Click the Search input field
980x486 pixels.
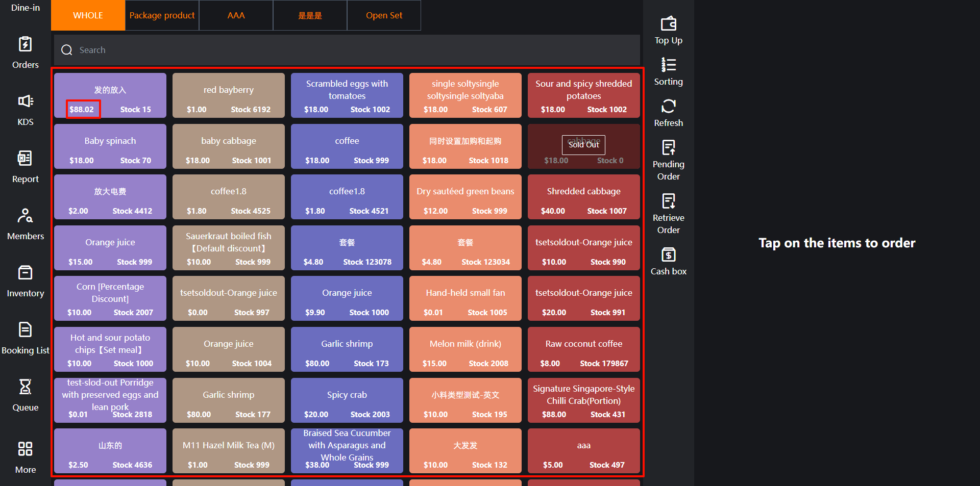tap(347, 50)
